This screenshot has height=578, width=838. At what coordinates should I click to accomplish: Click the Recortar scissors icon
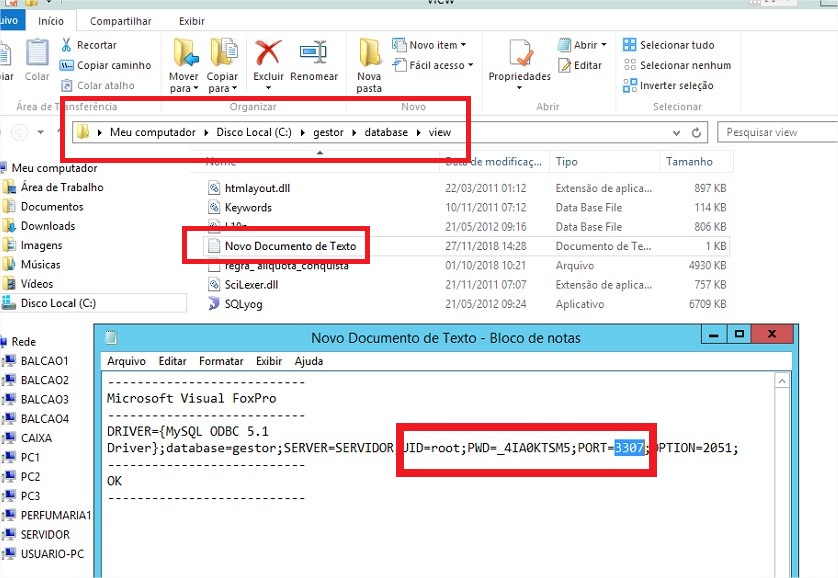tap(67, 45)
